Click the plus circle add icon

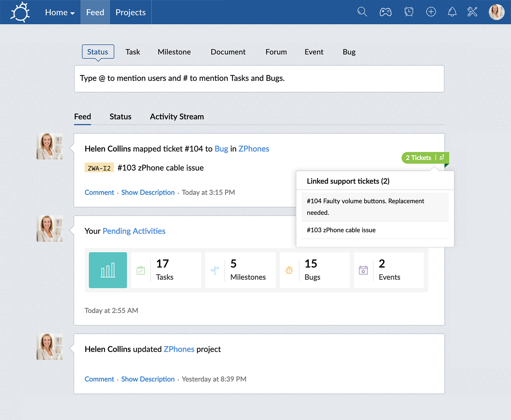(x=431, y=12)
